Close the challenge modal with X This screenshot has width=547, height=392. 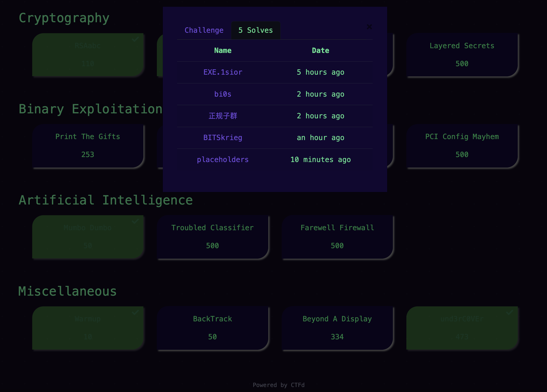(369, 27)
